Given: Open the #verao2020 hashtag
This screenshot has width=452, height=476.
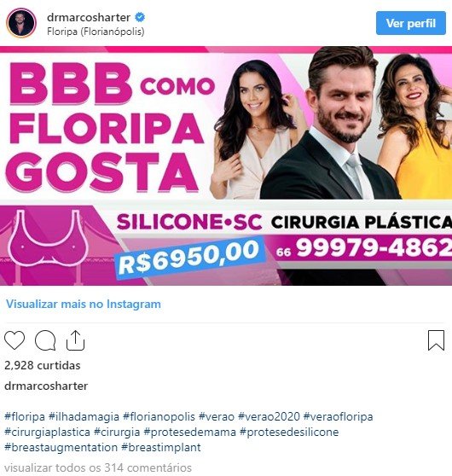Looking at the screenshot, I should [269, 416].
